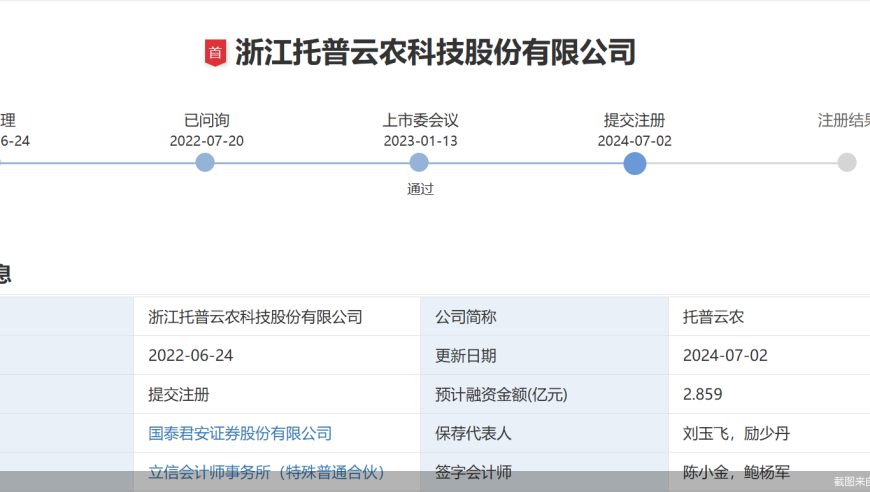Select the 已问询 timeline node dot
Image resolution: width=870 pixels, height=492 pixels.
click(205, 163)
